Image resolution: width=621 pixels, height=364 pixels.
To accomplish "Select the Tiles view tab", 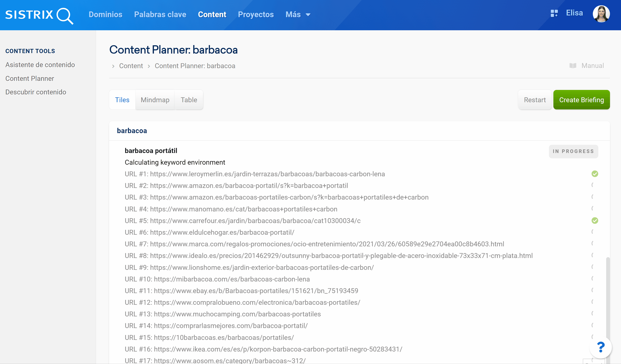I will click(x=122, y=100).
